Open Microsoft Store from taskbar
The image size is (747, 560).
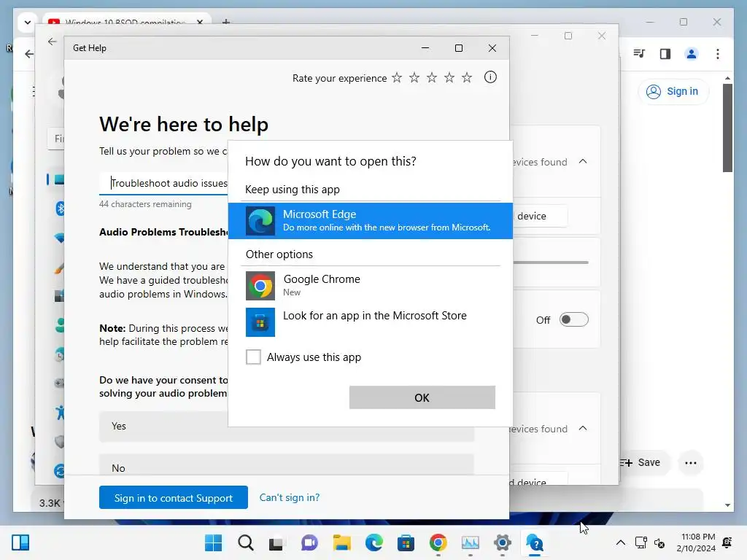406,542
